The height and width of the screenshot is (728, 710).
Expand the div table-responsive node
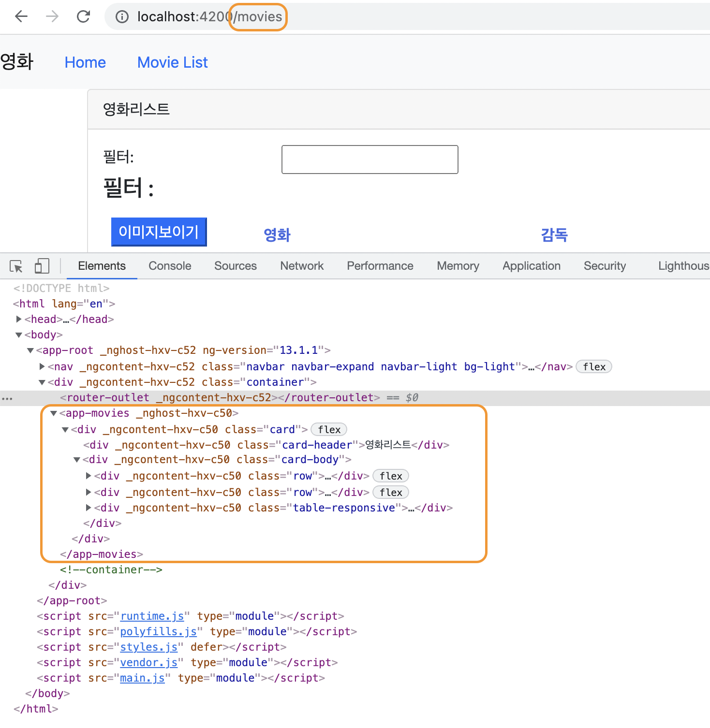coord(89,508)
